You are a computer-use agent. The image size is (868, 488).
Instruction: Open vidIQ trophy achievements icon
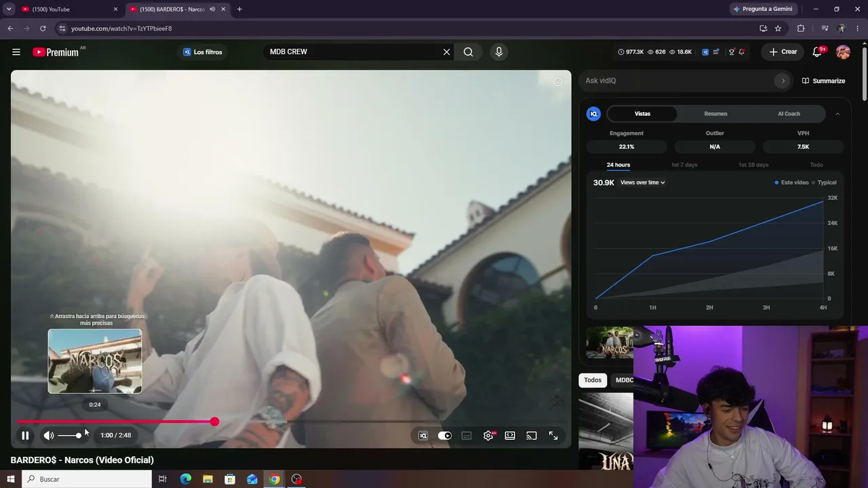pos(731,52)
